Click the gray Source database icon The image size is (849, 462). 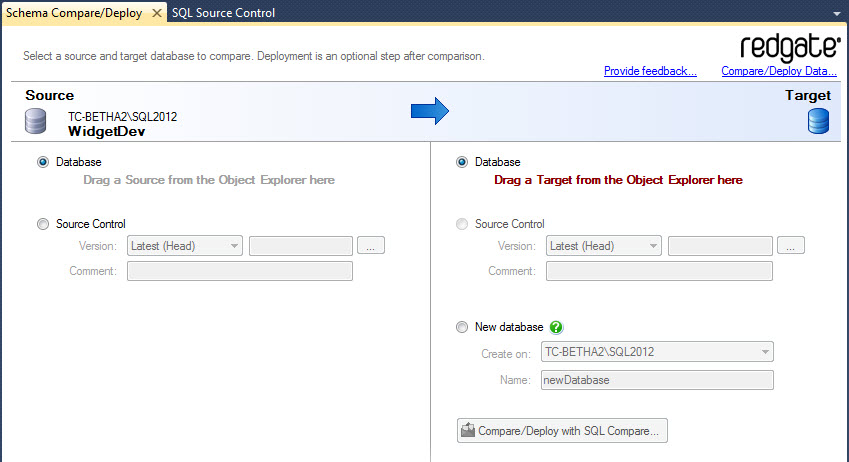click(36, 121)
